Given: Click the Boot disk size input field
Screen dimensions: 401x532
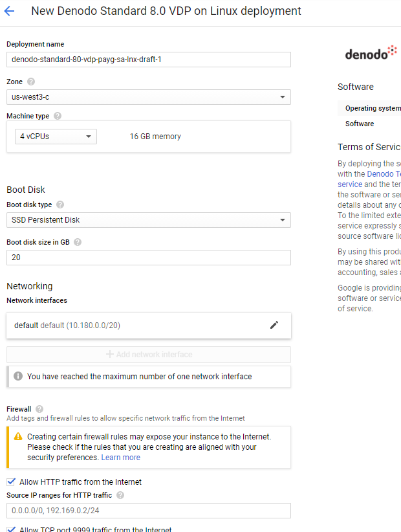Looking at the screenshot, I should pyautogui.click(x=149, y=258).
